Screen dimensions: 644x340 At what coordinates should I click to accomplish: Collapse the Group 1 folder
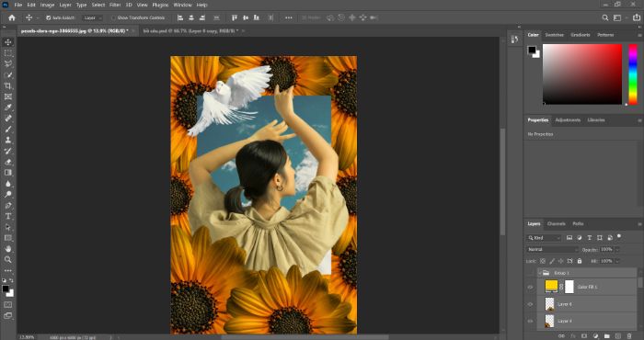click(x=539, y=273)
